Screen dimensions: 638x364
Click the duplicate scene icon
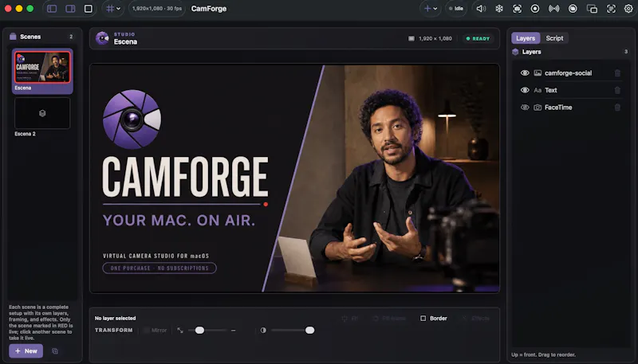pyautogui.click(x=55, y=351)
